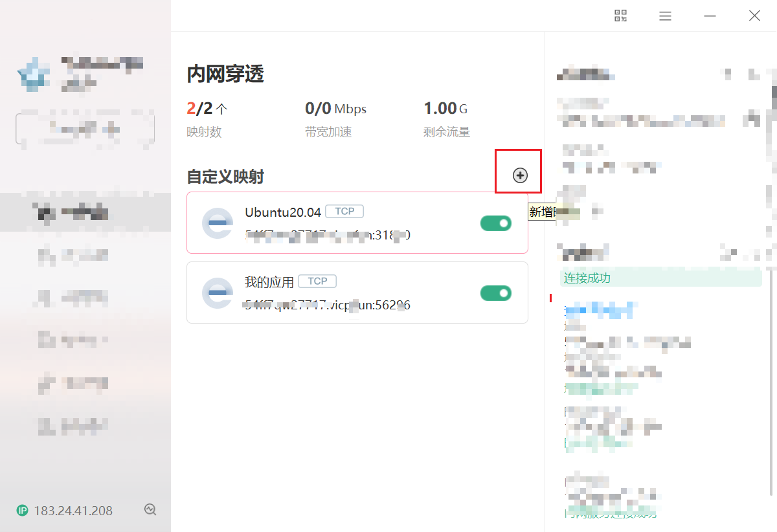Screen dimensions: 777x532
Task: Open network diagnostics via the magnifier icon
Action: pyautogui.click(x=150, y=509)
